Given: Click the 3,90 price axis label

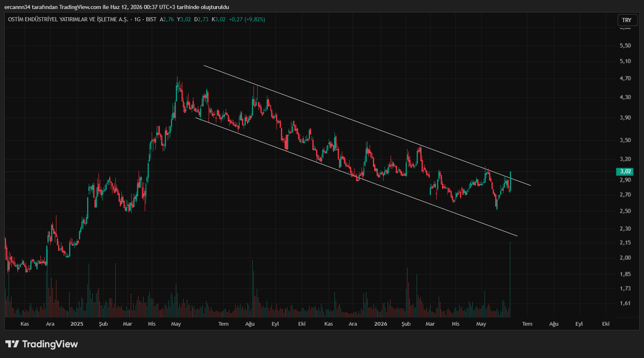Looking at the screenshot, I should pyautogui.click(x=625, y=118).
